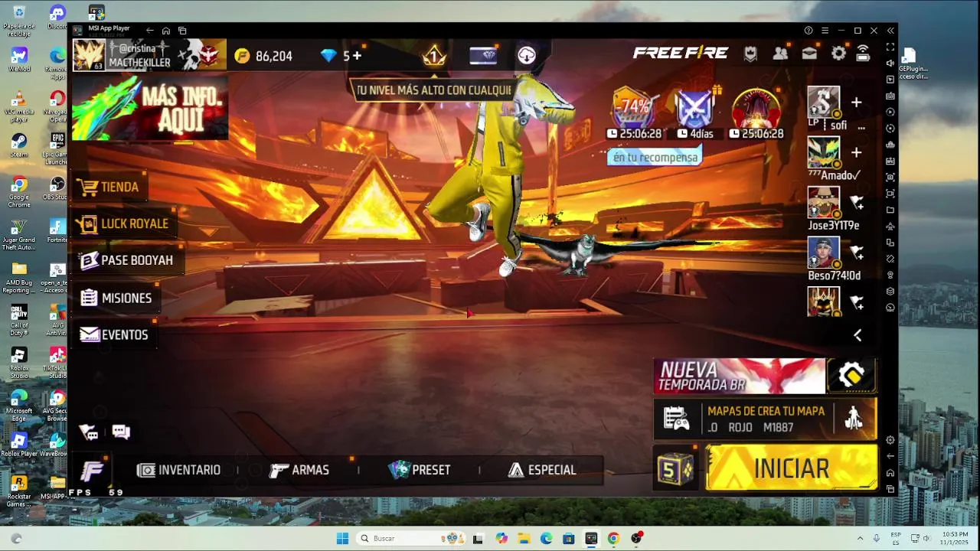The height and width of the screenshot is (551, 980).
Task: Open Microsoft Edge from the taskbar
Action: [x=546, y=538]
